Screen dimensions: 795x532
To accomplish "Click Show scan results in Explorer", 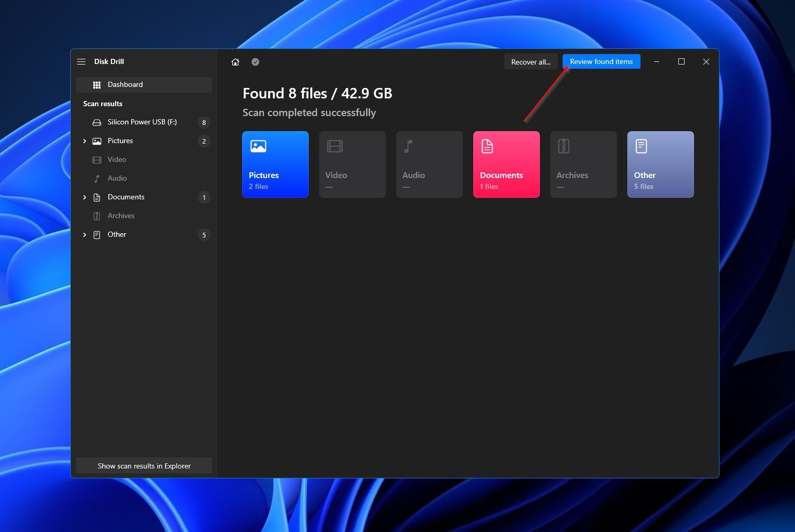I will [144, 466].
